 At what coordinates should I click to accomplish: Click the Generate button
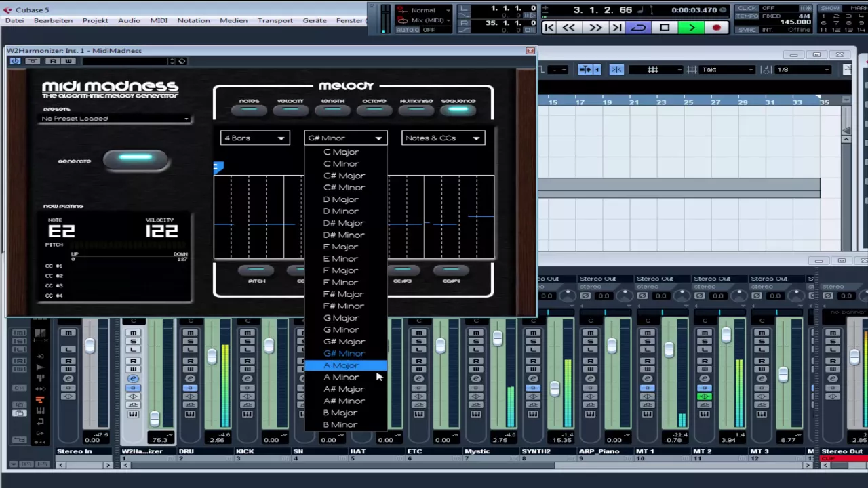coord(136,159)
